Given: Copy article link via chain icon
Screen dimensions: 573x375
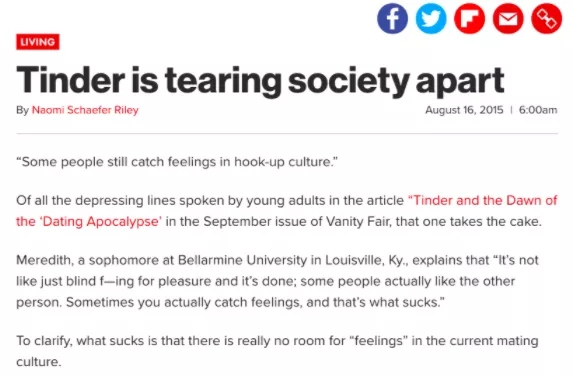Looking at the screenshot, I should 547,18.
